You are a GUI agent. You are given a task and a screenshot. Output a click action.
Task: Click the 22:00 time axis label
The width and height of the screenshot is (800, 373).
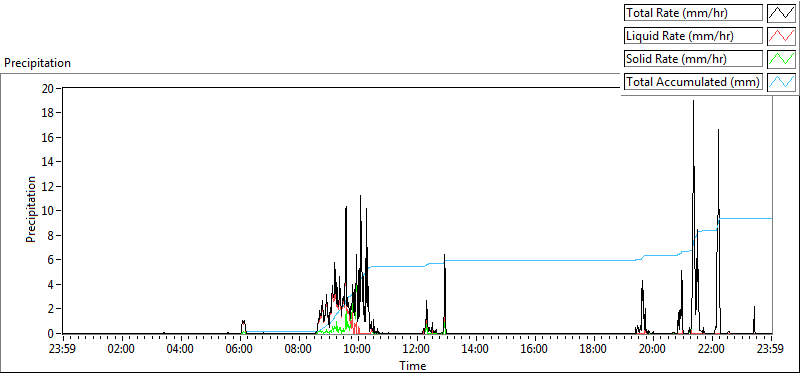click(712, 350)
